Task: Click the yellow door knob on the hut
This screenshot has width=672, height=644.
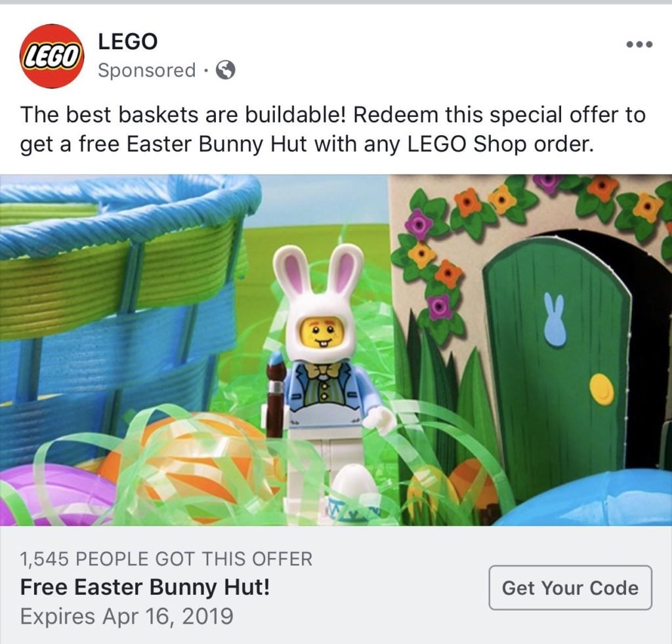Action: click(x=602, y=389)
